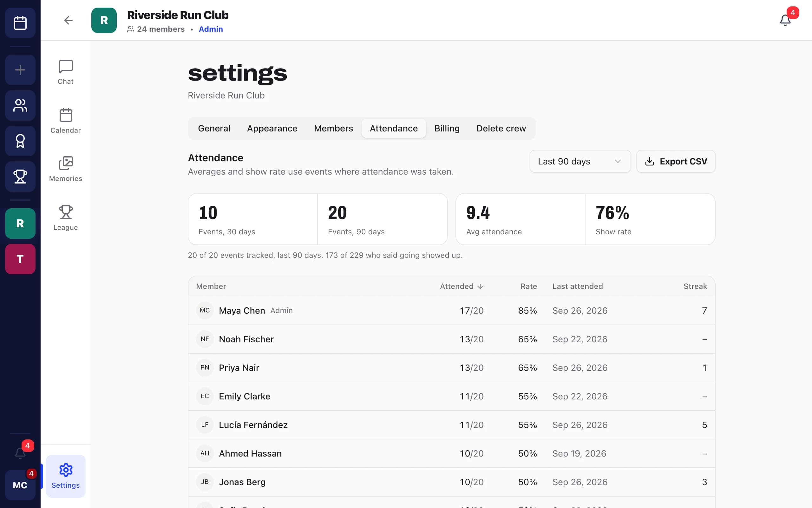Screen dimensions: 812x508
Task: Select the crimson T crew tile
Action: [x=20, y=259]
